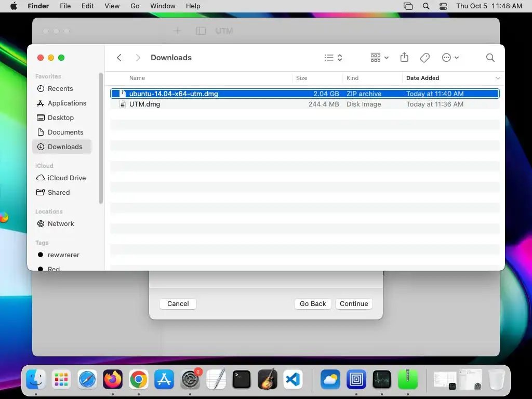Click the Share icon in the toolbar
Viewport: 532px width, 399px height.
[x=404, y=57]
